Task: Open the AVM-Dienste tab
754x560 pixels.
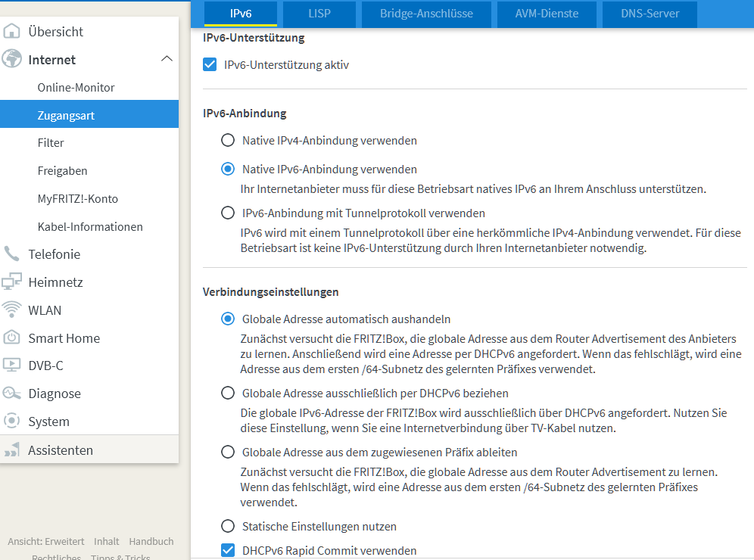Action: point(547,14)
